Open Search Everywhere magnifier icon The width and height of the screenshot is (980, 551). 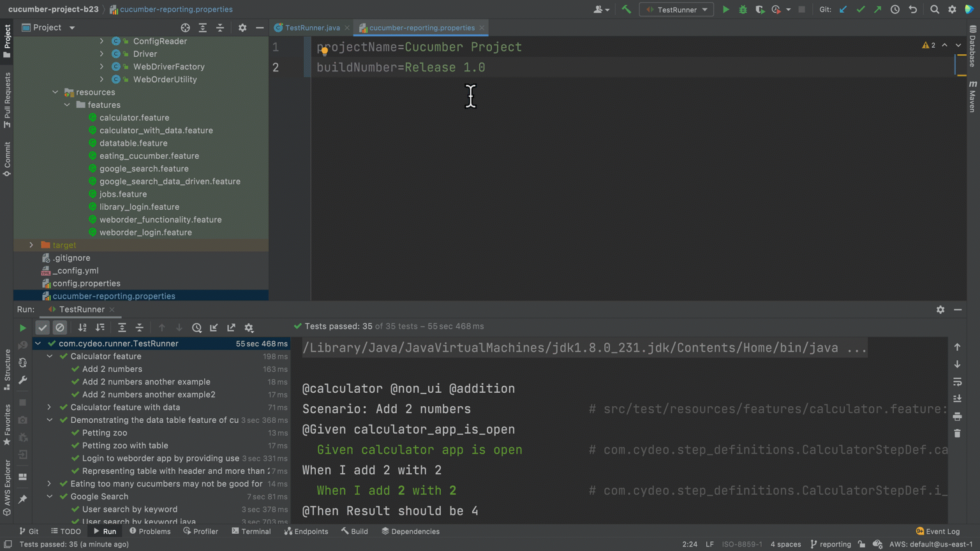coord(935,10)
